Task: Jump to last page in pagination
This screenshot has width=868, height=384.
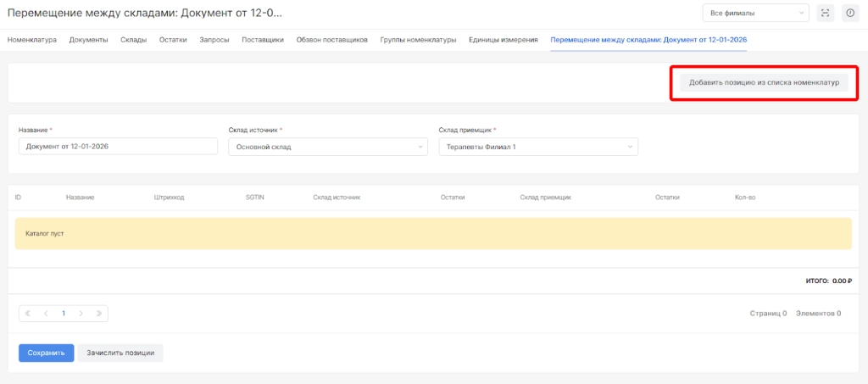Action: (x=99, y=314)
